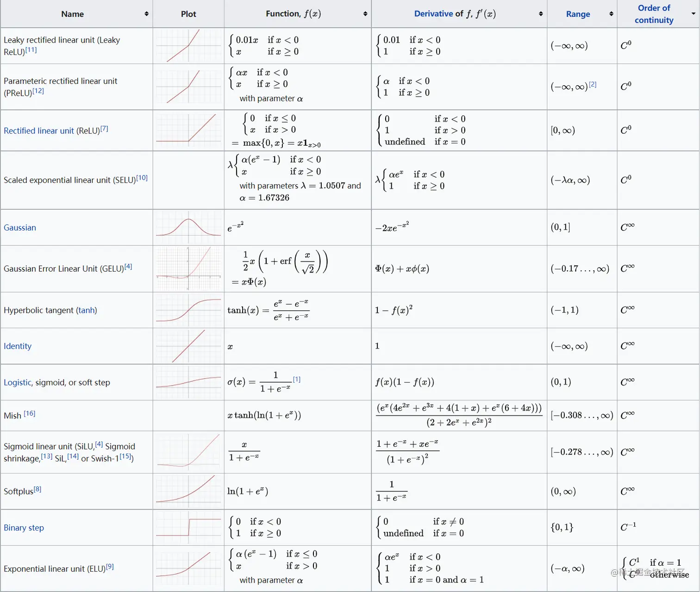The image size is (700, 592).
Task: Open the Logistic link
Action: pos(17,382)
